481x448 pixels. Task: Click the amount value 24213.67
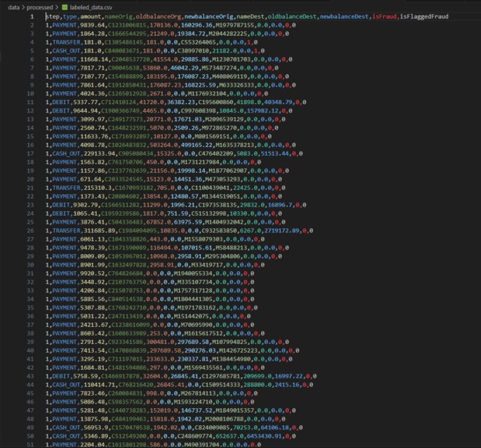(94, 325)
